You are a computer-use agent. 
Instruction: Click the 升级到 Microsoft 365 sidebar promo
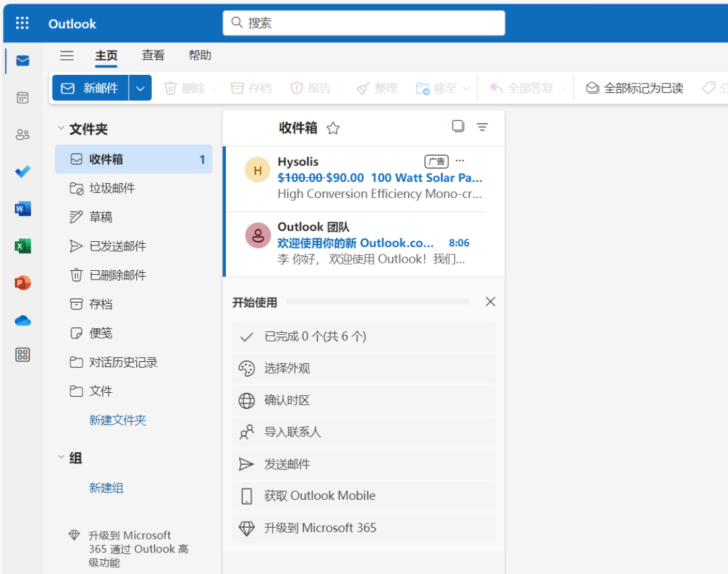(x=129, y=548)
